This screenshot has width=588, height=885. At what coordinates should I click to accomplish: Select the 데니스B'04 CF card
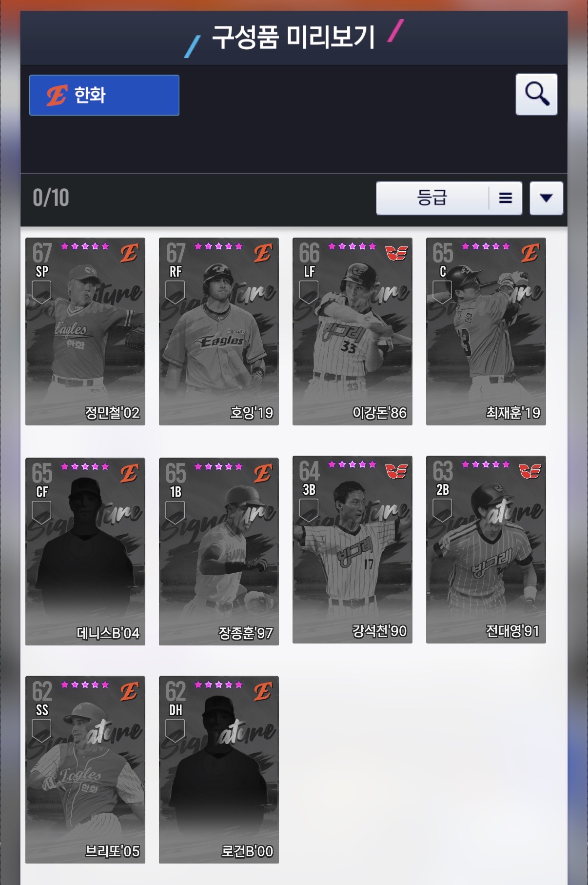click(x=85, y=551)
